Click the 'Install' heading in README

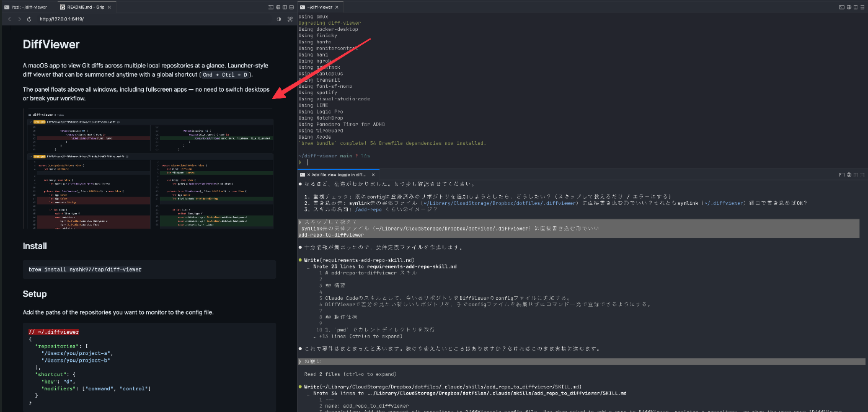pos(35,246)
